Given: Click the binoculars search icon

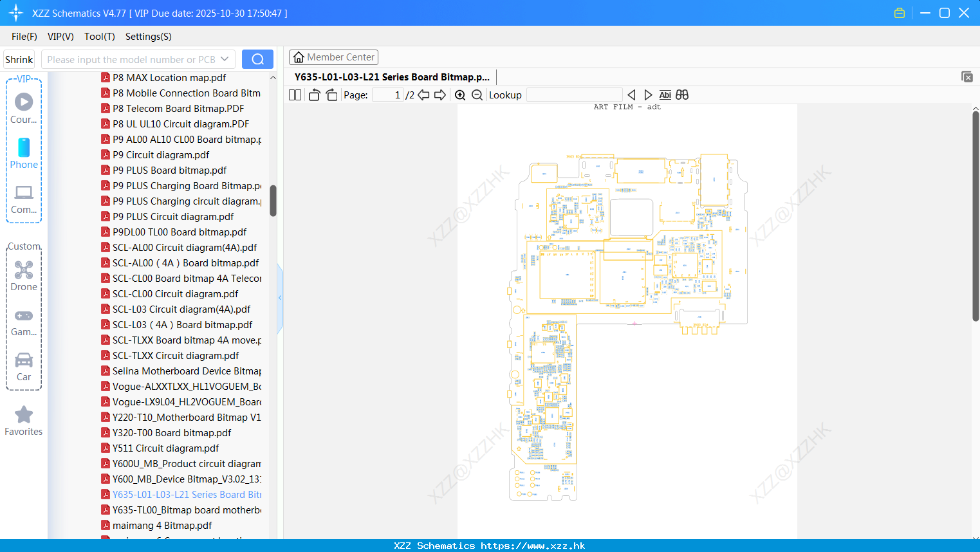Looking at the screenshot, I should coord(682,95).
